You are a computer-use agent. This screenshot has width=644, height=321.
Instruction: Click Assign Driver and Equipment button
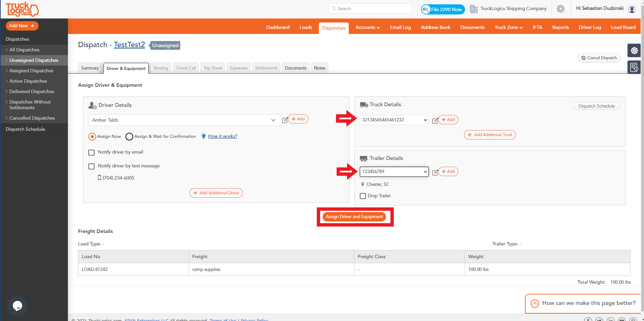coord(354,217)
